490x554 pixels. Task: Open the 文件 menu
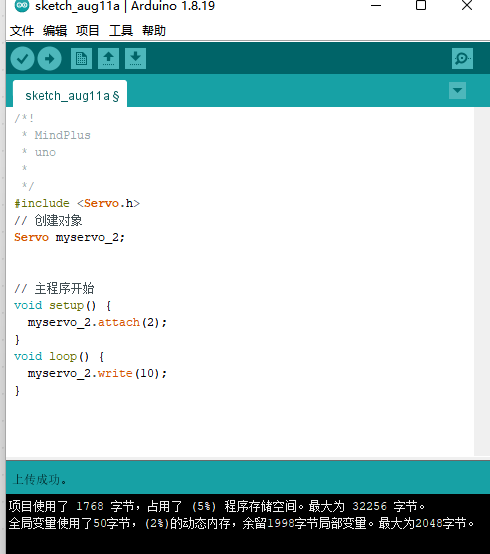(22, 31)
